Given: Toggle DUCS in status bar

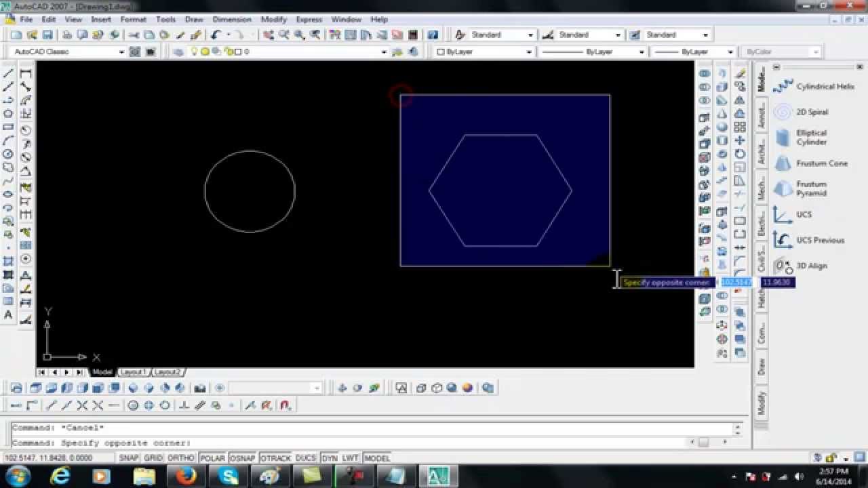Looking at the screenshot, I should pos(306,458).
